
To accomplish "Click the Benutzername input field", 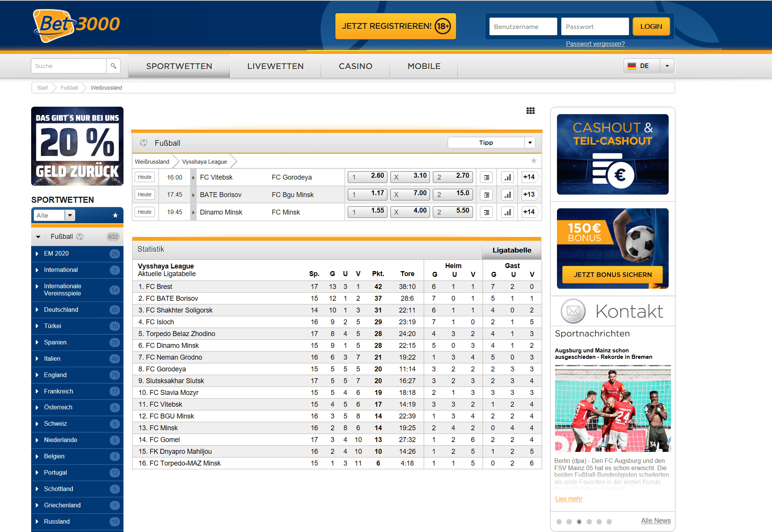I will pyautogui.click(x=523, y=27).
